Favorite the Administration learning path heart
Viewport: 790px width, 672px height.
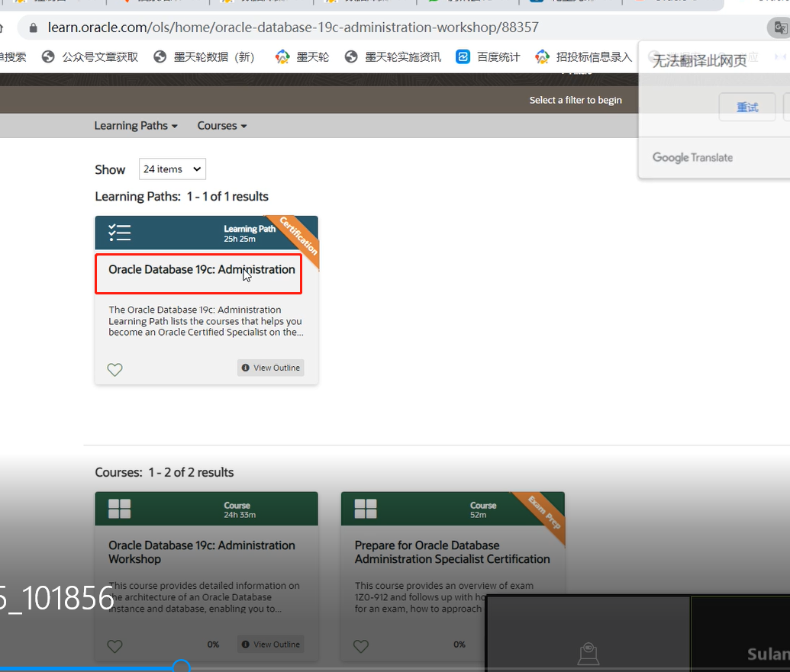114,369
